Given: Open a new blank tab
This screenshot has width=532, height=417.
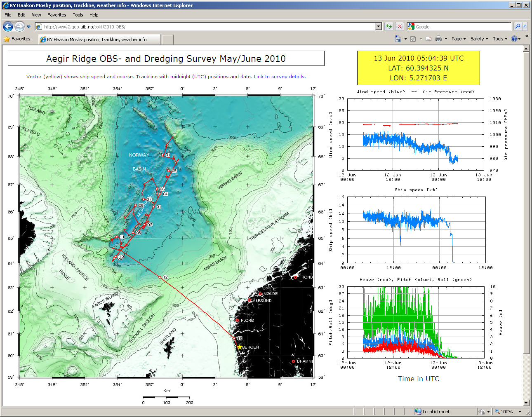Looking at the screenshot, I should [x=167, y=40].
